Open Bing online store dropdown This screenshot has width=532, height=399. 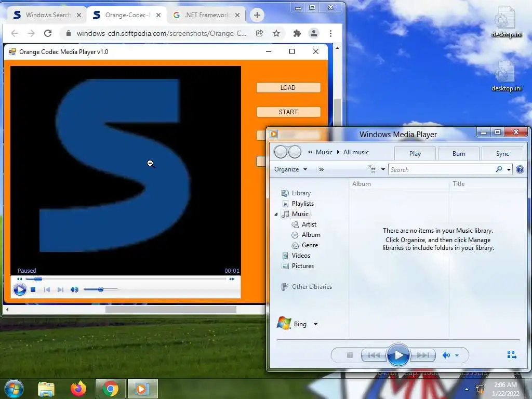(315, 324)
